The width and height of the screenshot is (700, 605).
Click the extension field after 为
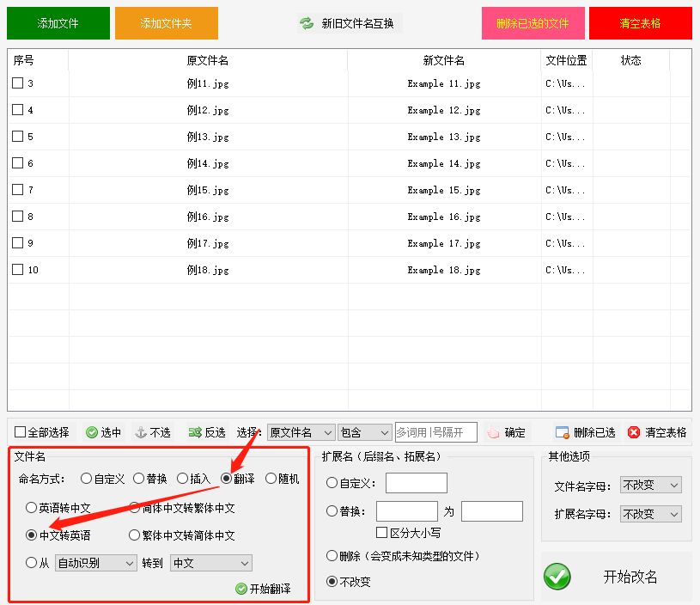(x=492, y=511)
